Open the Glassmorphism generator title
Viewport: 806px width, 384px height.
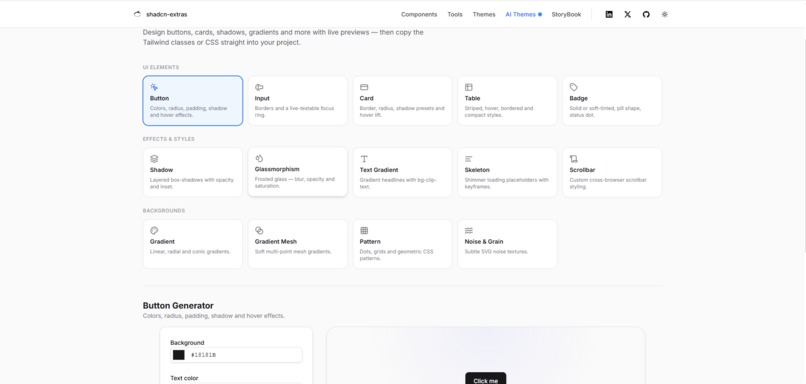pyautogui.click(x=277, y=169)
